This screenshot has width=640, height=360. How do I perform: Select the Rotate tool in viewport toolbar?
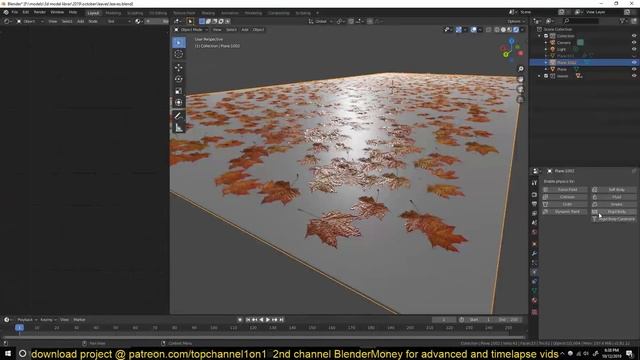coord(179,79)
